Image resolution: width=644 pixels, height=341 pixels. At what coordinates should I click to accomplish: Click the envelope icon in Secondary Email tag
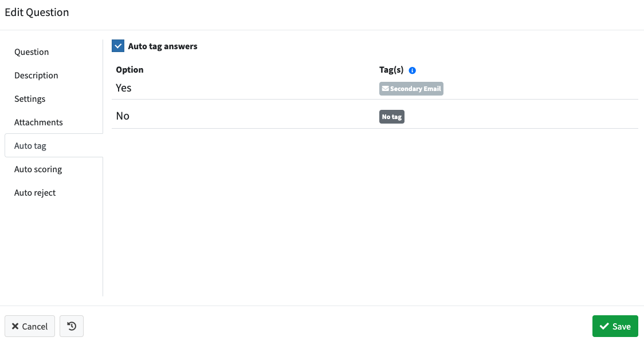[385, 89]
